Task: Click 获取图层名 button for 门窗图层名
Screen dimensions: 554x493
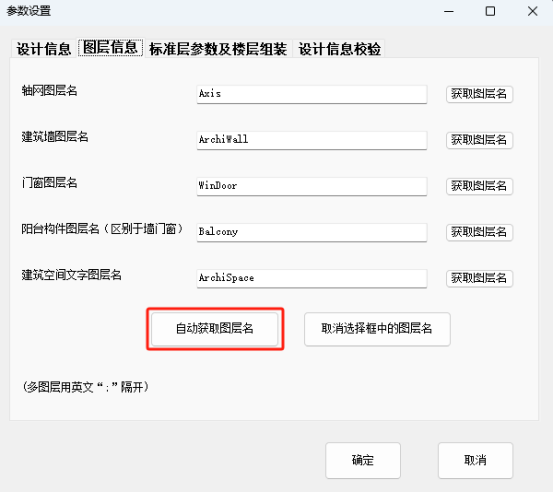Action: click(479, 186)
